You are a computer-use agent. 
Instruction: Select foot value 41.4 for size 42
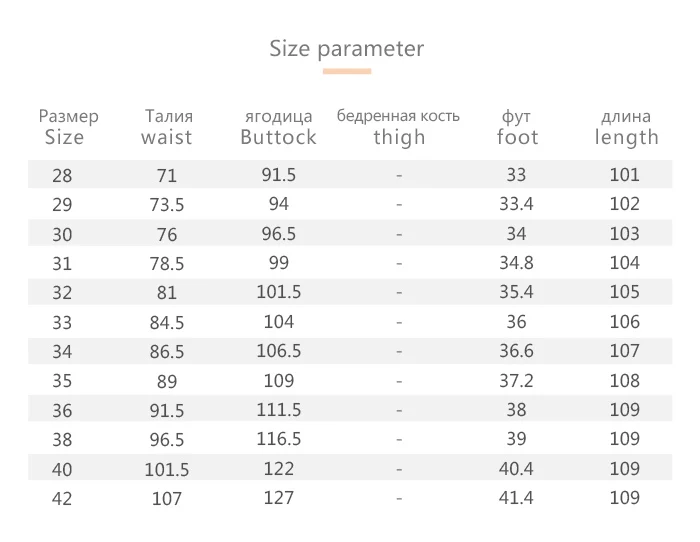516,497
